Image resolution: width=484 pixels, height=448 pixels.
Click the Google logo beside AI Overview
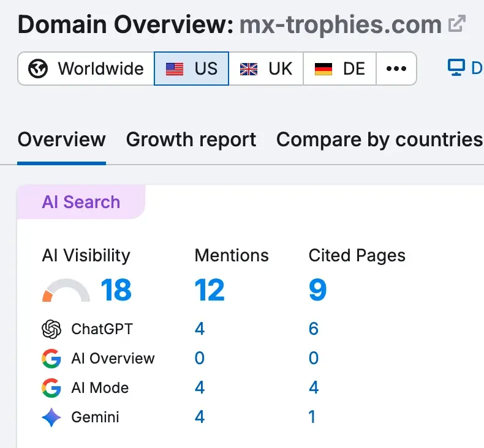[51, 359]
